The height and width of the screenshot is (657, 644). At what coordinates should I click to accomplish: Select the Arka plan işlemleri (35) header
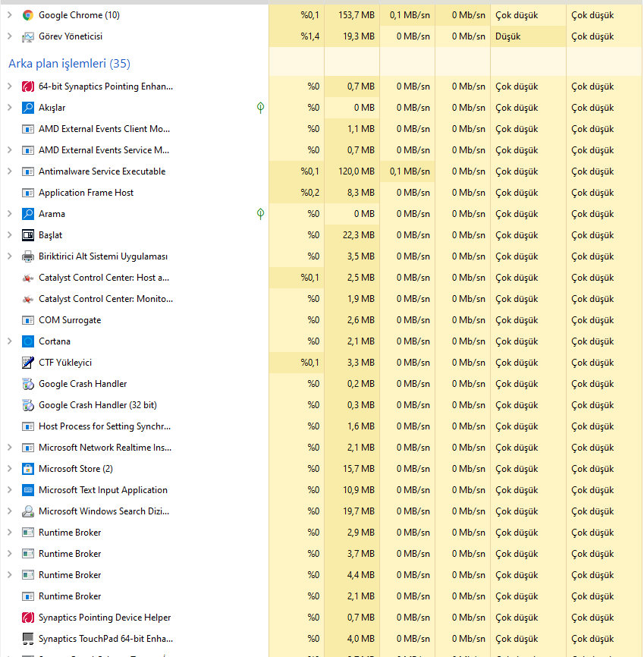(x=70, y=64)
